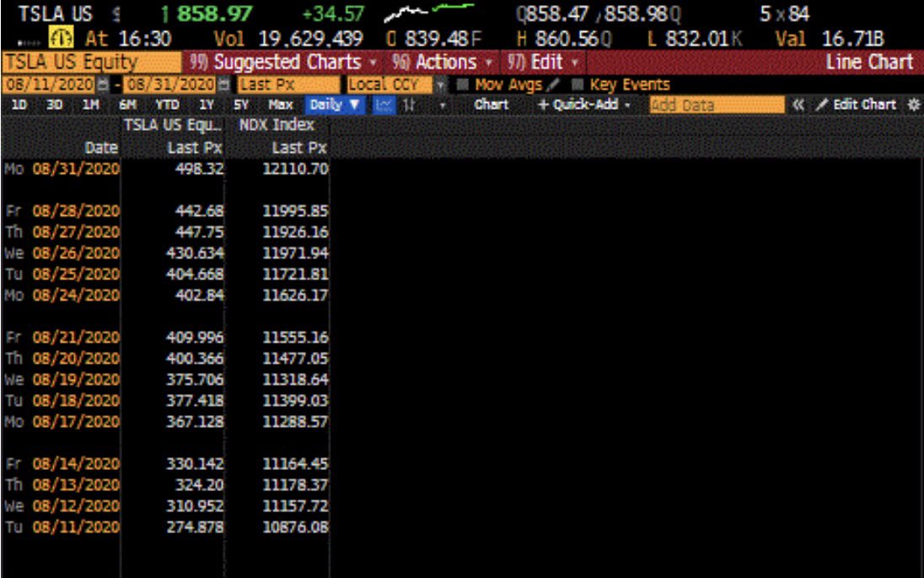Screen dimensions: 924x578
Task: Select the 6M range
Action: tap(127, 105)
